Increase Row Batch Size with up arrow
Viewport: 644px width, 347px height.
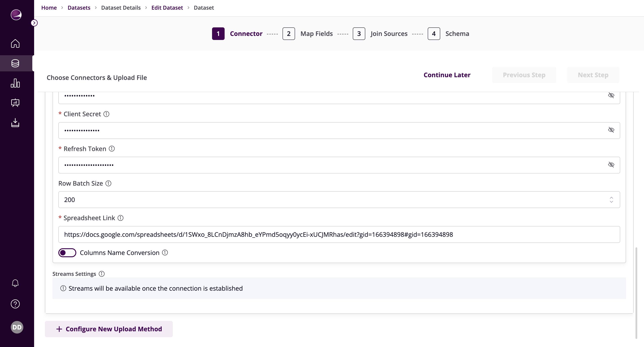coord(611,198)
